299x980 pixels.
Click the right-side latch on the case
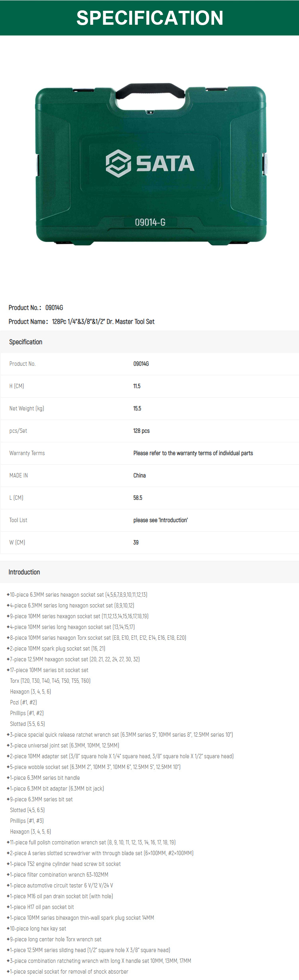point(264,164)
